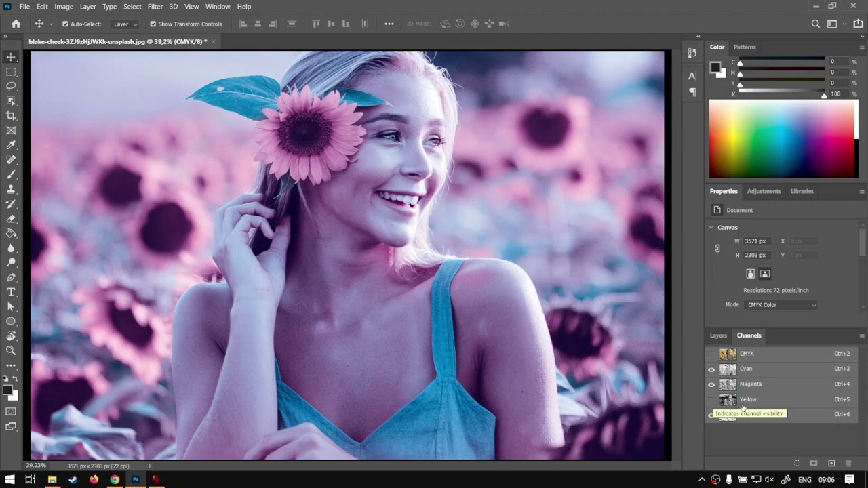Show the Yellow channel visibility
This screenshot has width=868, height=488.
pos(711,400)
